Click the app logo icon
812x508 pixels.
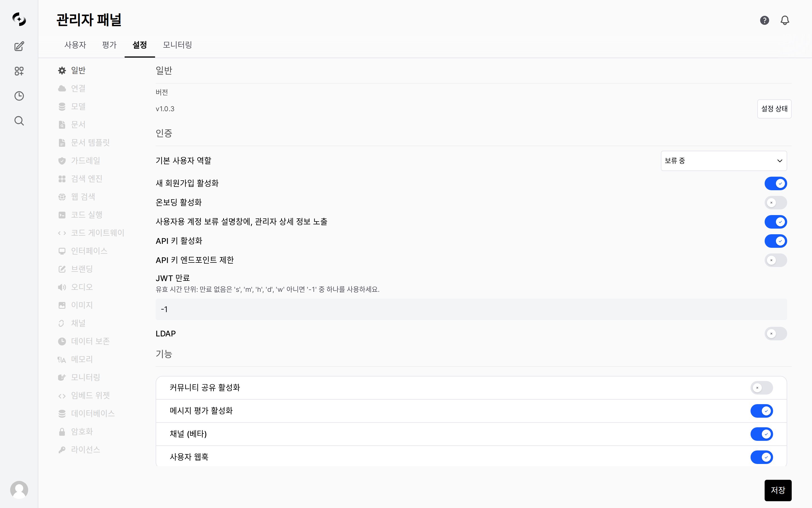[x=19, y=19]
